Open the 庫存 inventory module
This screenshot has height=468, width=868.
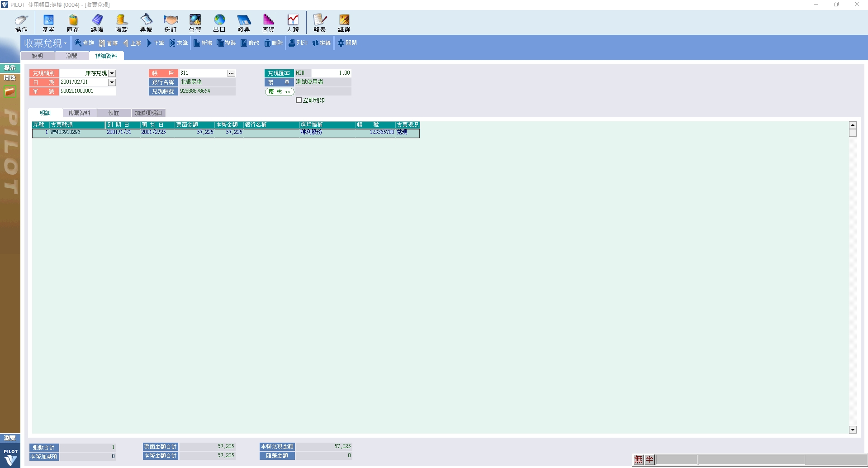tap(73, 23)
